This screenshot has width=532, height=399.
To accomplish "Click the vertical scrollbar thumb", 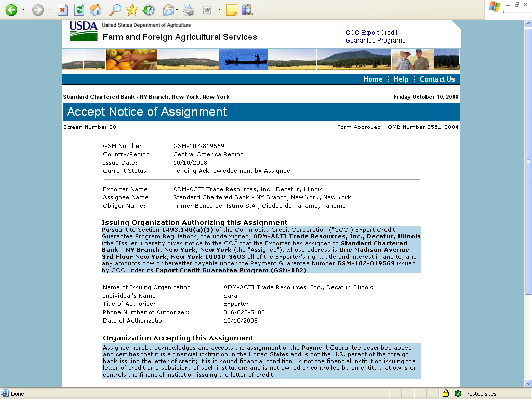I will tap(528, 161).
